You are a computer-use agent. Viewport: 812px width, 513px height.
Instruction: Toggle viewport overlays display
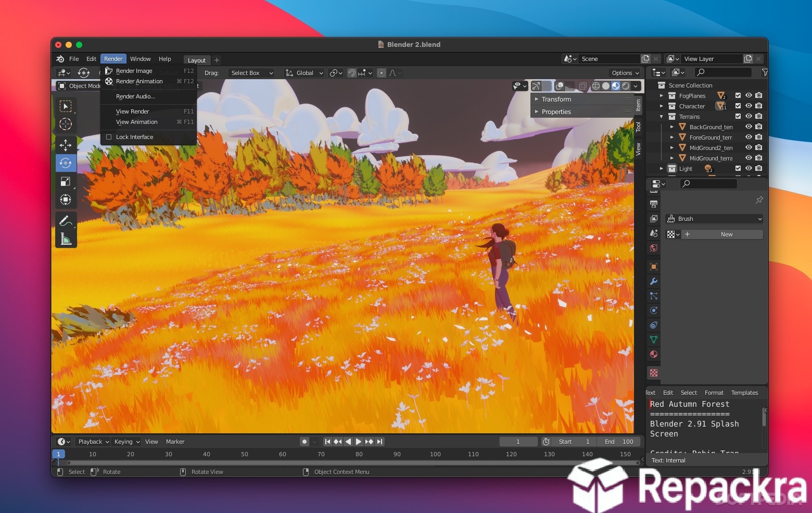pos(560,86)
